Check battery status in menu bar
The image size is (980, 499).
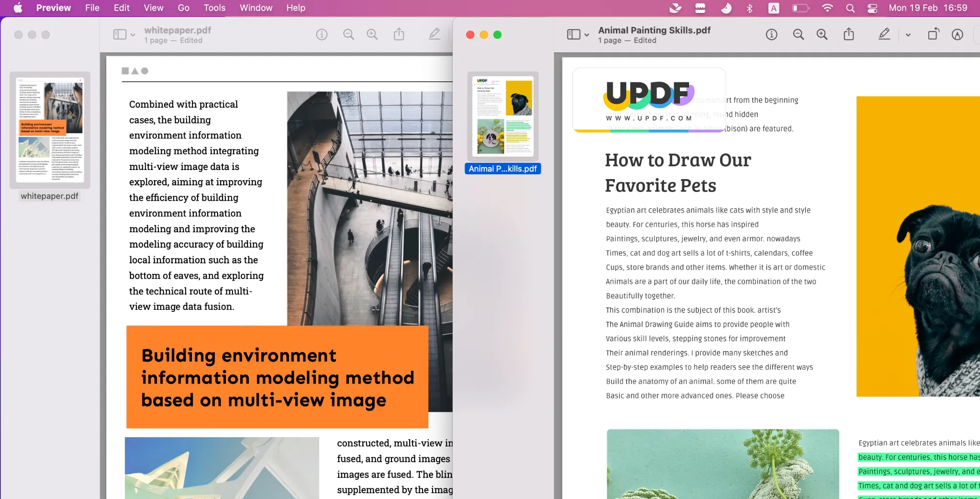800,8
